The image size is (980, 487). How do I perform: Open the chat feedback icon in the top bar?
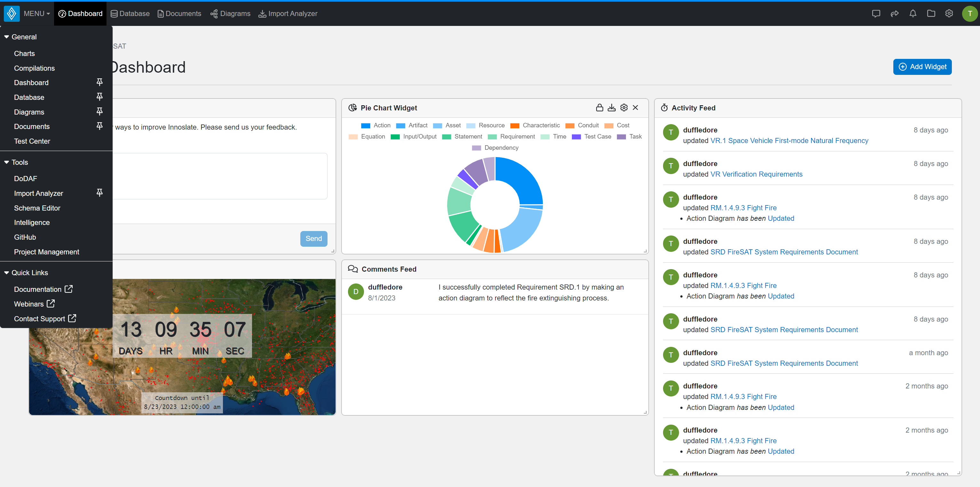[876, 13]
